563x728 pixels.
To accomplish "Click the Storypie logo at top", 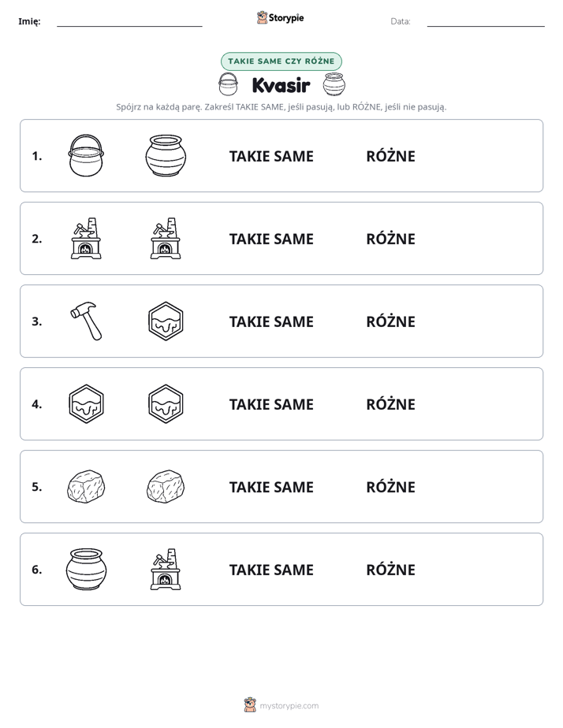I will click(x=280, y=17).
